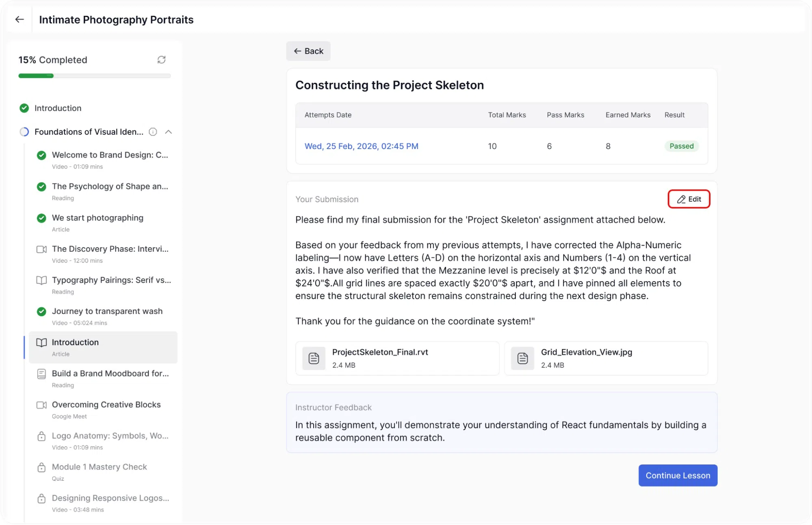812x525 pixels.
Task: Open The Discovery Phase video lesson
Action: [x=103, y=254]
